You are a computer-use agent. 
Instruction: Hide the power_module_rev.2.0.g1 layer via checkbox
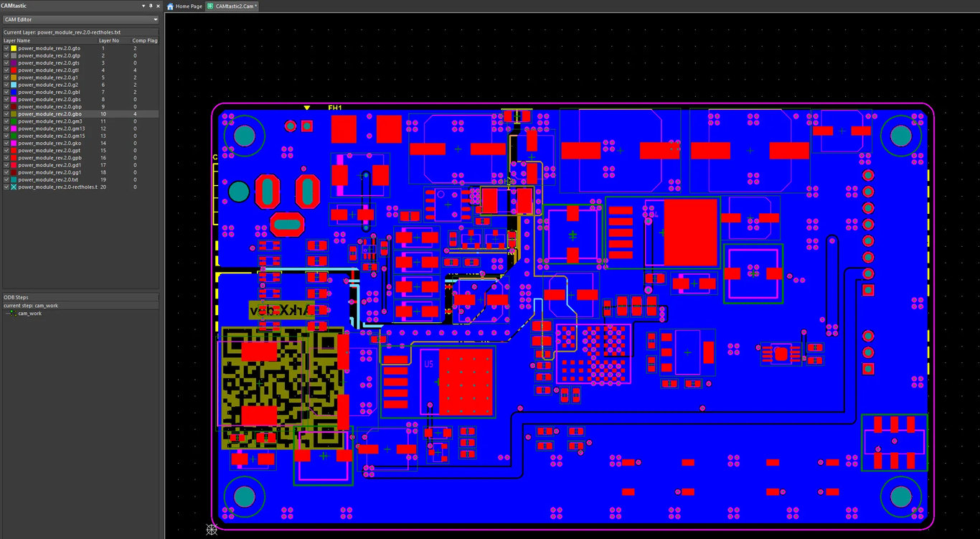(6, 78)
